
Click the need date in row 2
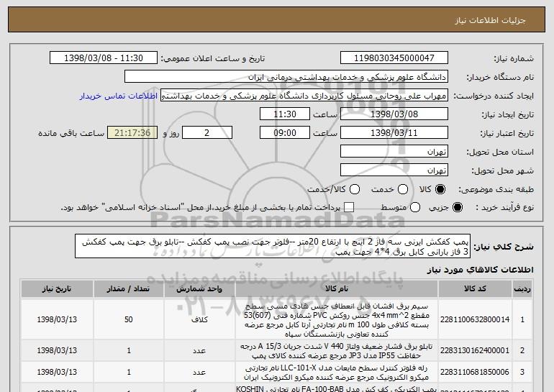57,351
